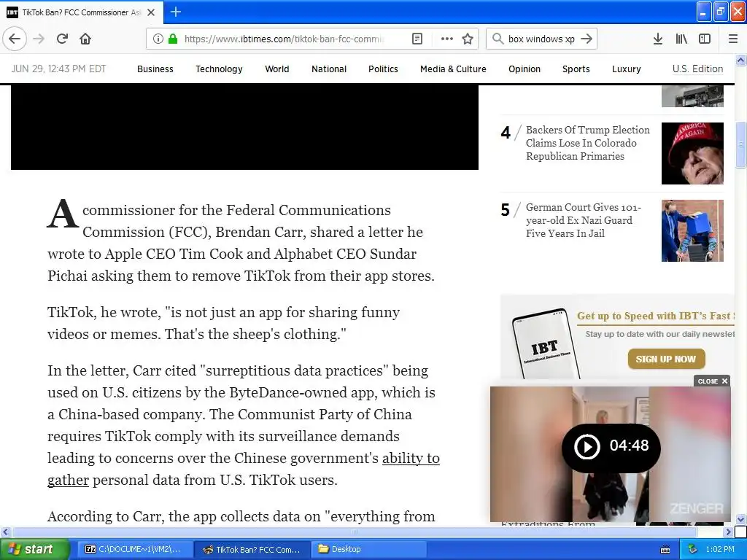Open page actions three-dots menu
Image resolution: width=747 pixels, height=560 pixels.
tap(447, 39)
